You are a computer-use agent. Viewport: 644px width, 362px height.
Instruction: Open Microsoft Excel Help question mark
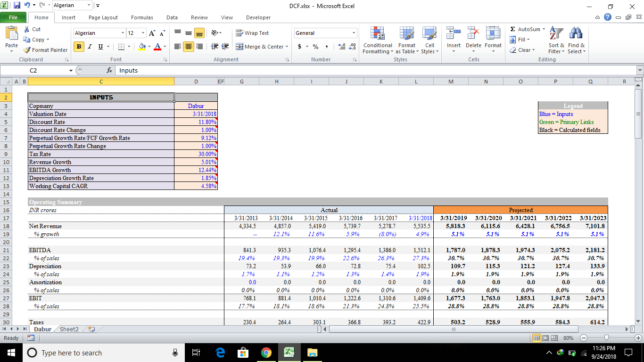point(607,17)
